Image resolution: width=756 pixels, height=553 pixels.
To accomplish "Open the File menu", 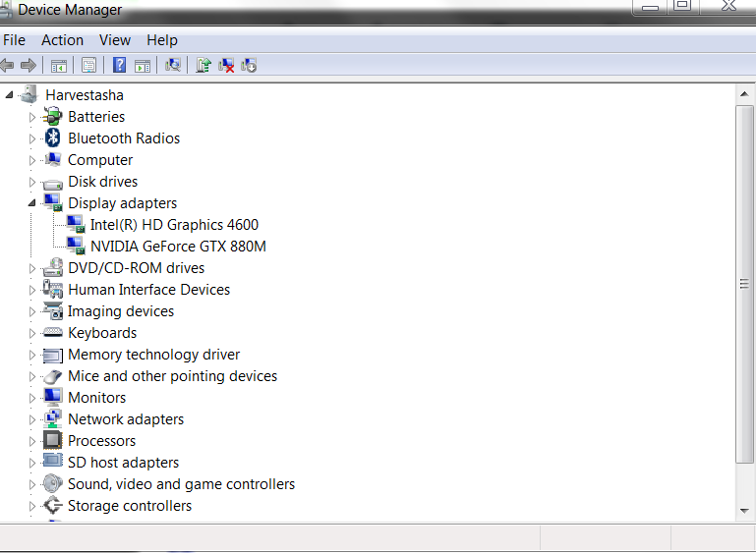I will coord(14,40).
